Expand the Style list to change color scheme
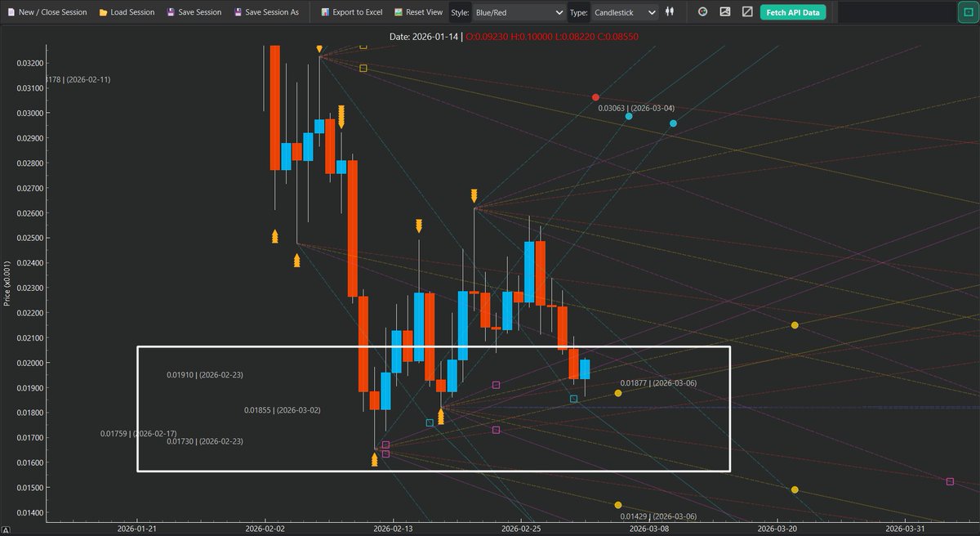Viewport: 980px width, 536px height. (x=520, y=12)
